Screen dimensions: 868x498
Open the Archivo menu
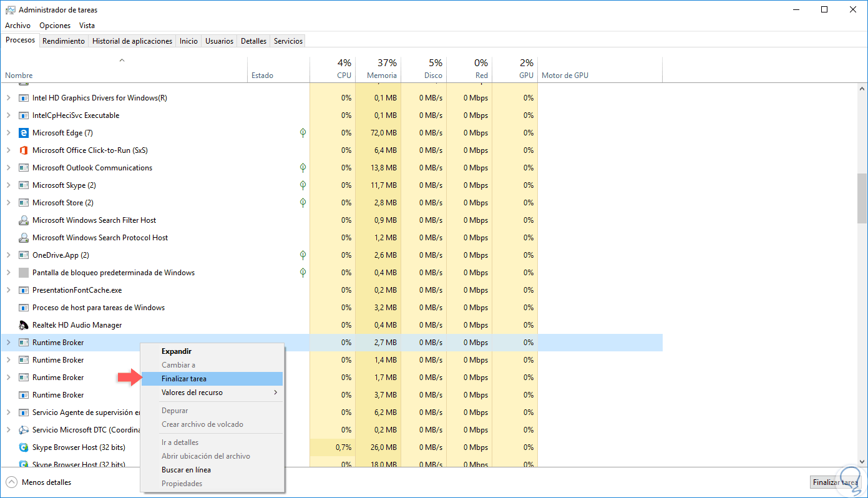coord(17,26)
